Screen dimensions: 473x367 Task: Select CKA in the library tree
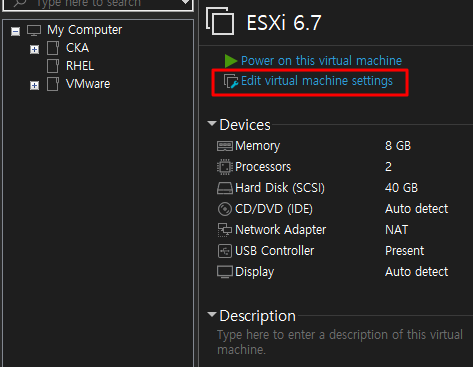point(77,48)
